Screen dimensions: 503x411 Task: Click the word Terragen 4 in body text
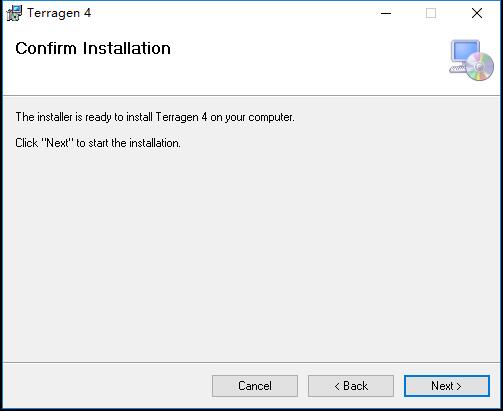point(181,117)
